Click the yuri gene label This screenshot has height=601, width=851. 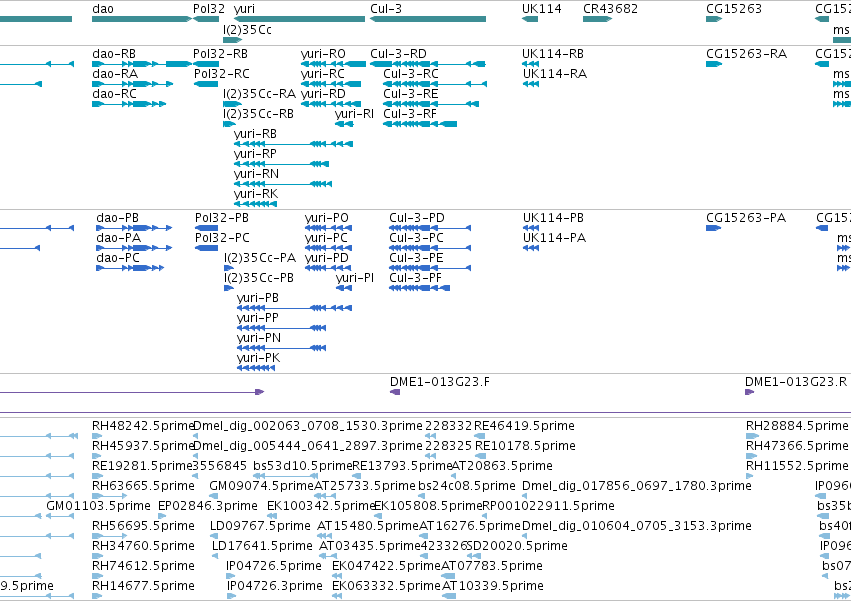(244, 9)
